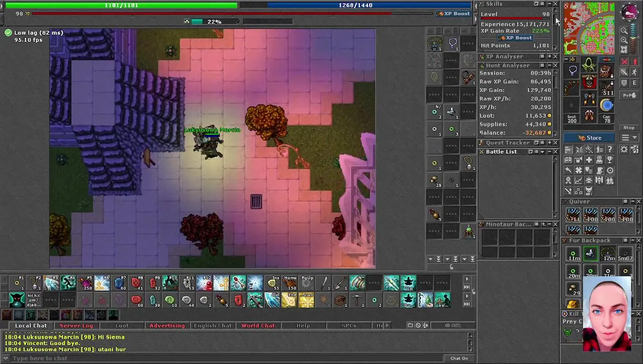Click the question mark help icon in sidebar
Image resolution: width=643 pixels, height=364 pixels.
[610, 149]
